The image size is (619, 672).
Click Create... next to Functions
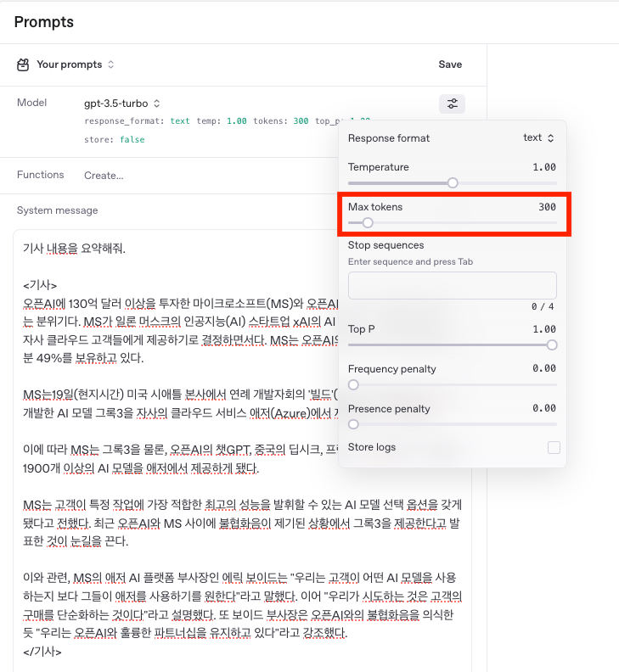pyautogui.click(x=104, y=176)
